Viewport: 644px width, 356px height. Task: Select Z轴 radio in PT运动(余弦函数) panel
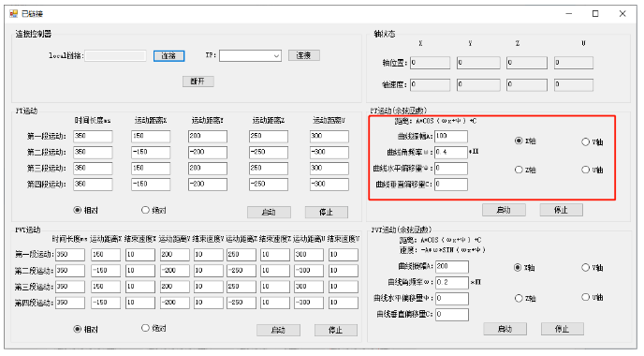[x=525, y=170]
